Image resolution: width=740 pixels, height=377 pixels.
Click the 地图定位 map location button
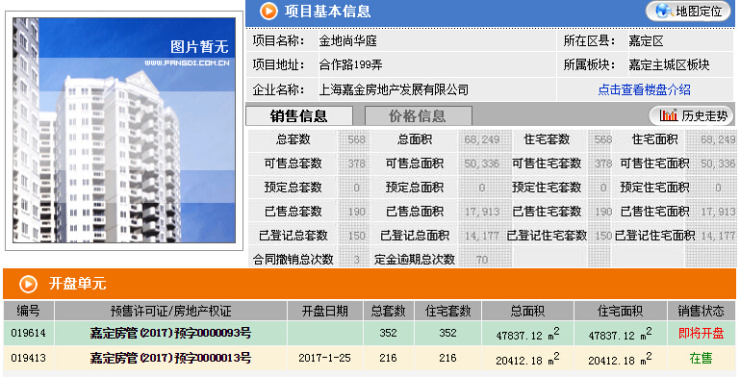click(689, 11)
